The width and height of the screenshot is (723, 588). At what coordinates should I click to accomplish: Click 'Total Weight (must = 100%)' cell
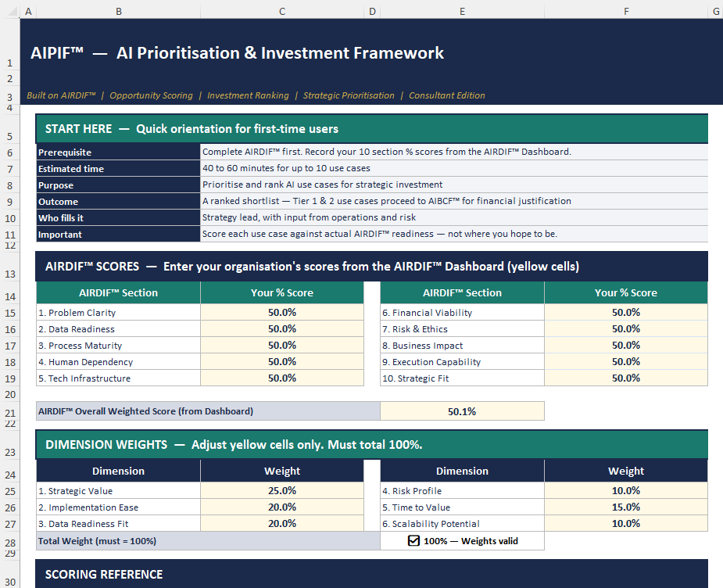click(208, 541)
